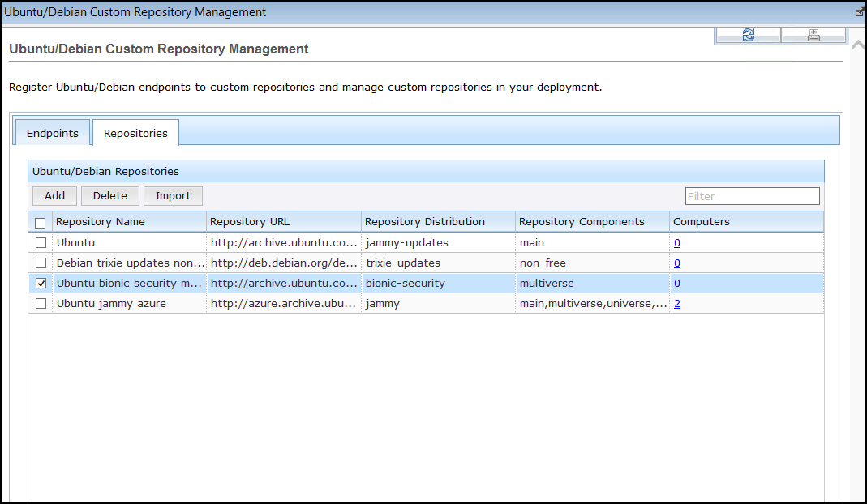The image size is (867, 504).
Task: Click the 'jammy-updates' distribution cell
Action: click(x=439, y=242)
